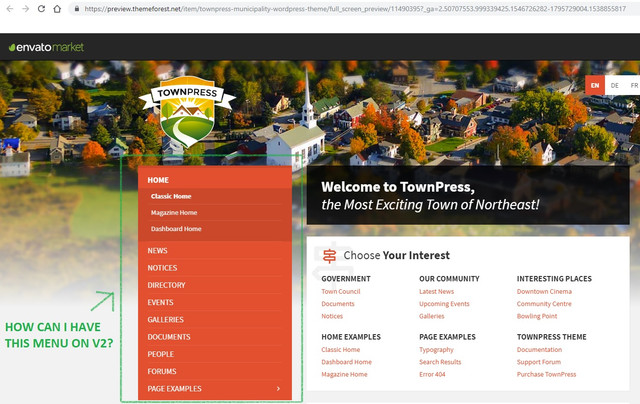This screenshot has width=640, height=404.
Task: Open the DOCUMENTS menu item
Action: click(x=169, y=337)
